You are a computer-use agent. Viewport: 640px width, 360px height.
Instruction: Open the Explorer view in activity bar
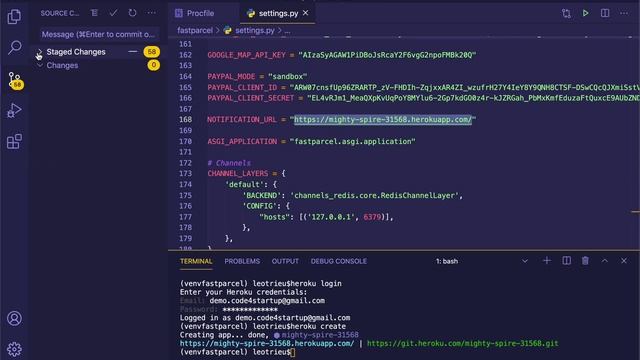click(x=14, y=17)
